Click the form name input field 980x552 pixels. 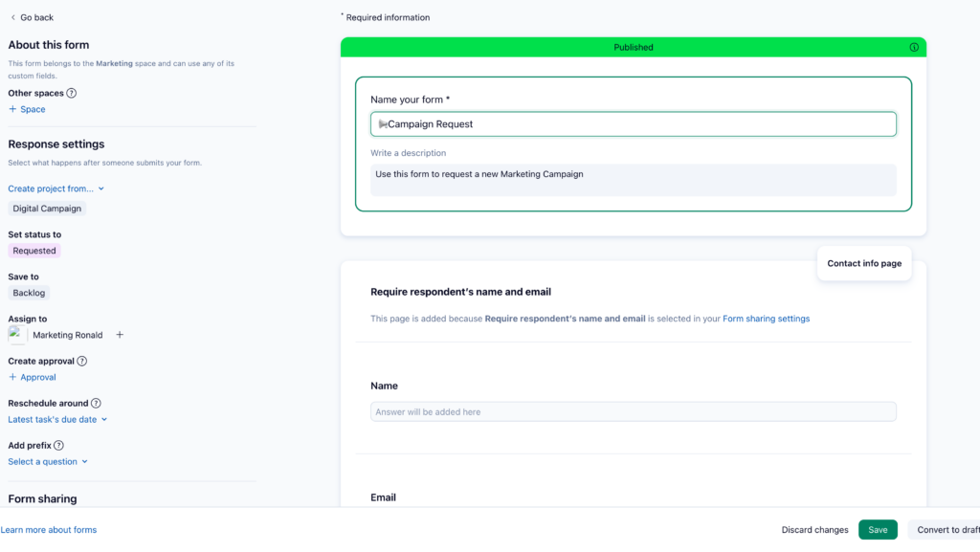click(634, 124)
